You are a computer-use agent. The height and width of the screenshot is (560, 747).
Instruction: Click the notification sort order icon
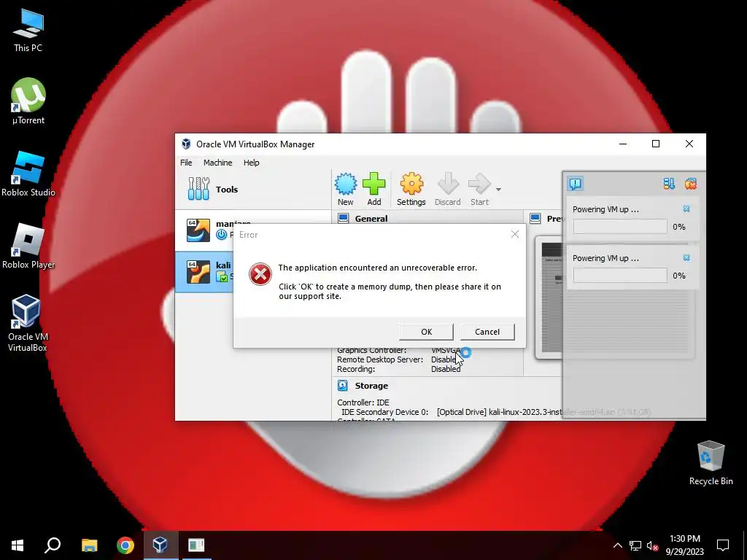pyautogui.click(x=669, y=184)
